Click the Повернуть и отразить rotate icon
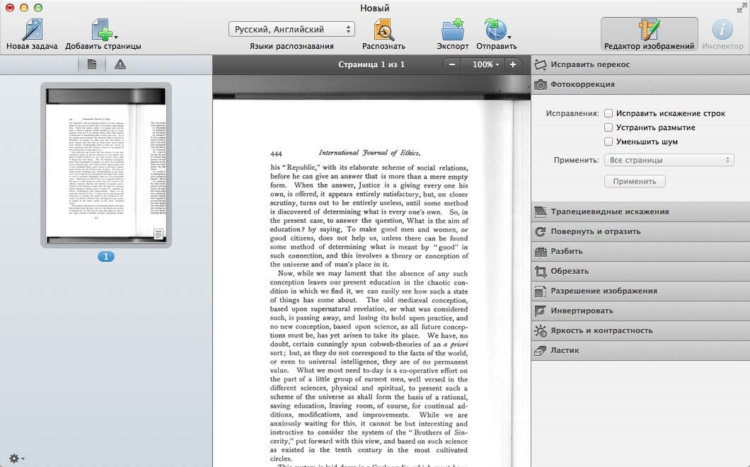The width and height of the screenshot is (750, 467). pyautogui.click(x=540, y=231)
